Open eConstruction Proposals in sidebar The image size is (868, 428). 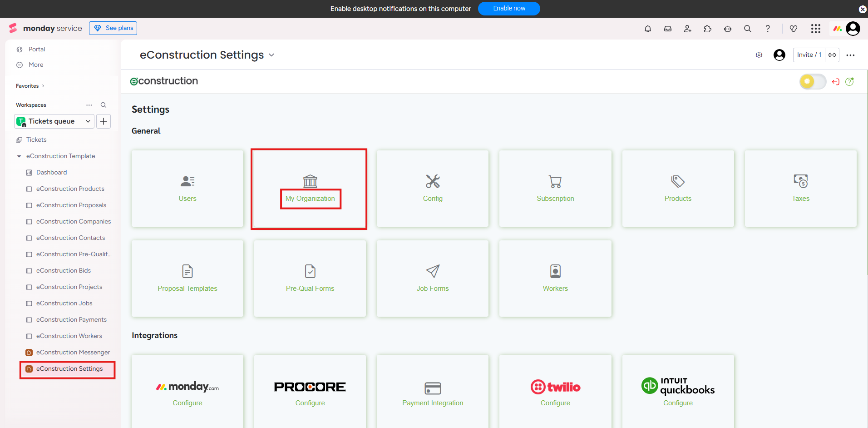pos(71,205)
